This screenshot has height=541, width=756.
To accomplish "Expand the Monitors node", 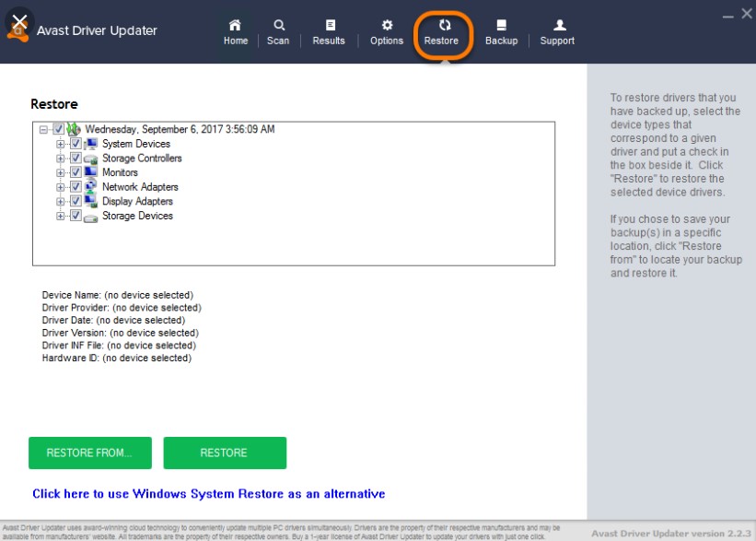I will (x=60, y=172).
